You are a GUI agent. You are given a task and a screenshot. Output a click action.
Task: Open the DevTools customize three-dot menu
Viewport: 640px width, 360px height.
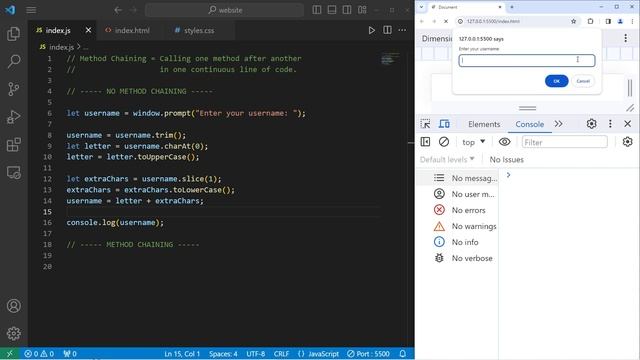pos(610,124)
